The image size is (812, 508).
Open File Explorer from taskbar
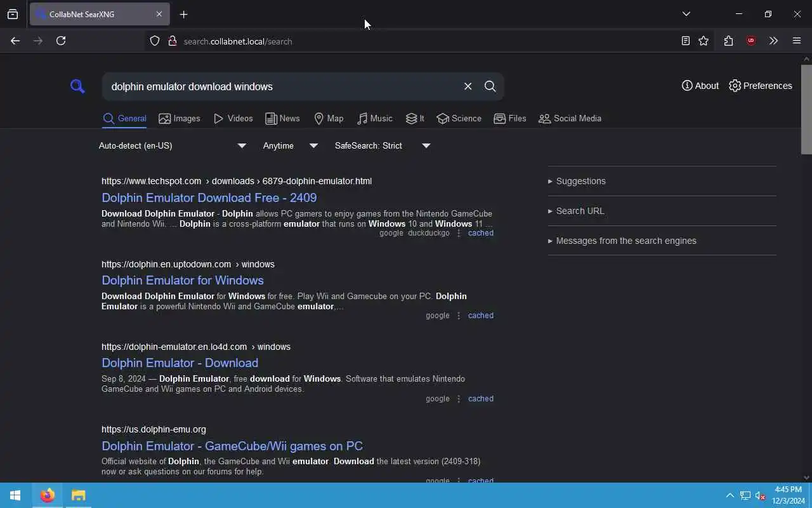(78, 495)
